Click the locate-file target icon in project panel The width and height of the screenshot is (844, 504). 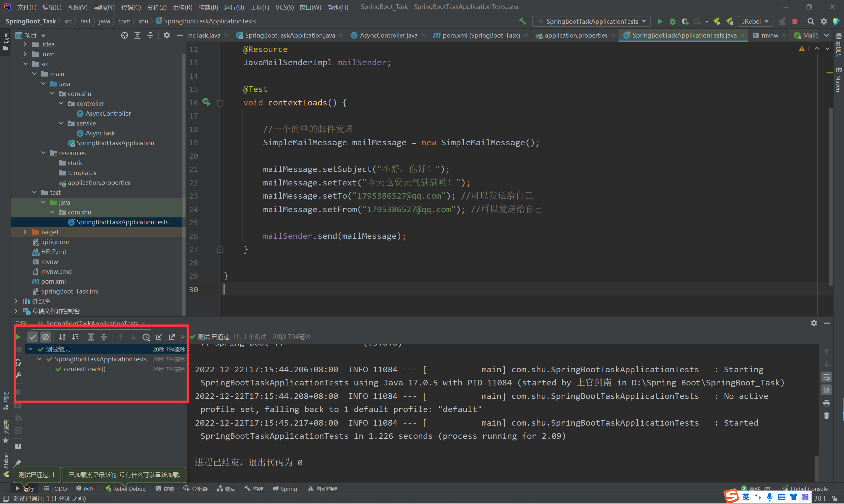[124, 35]
